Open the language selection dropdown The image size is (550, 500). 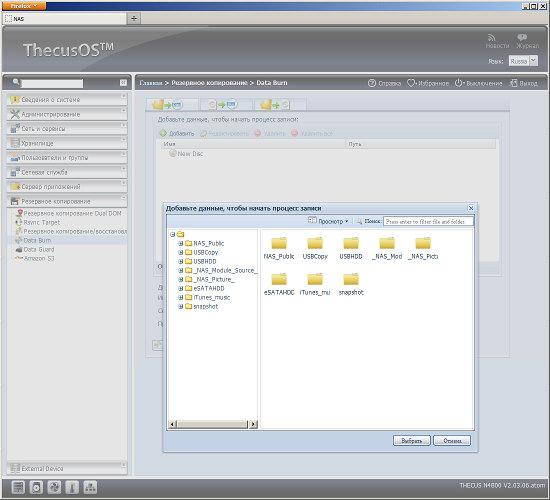533,61
